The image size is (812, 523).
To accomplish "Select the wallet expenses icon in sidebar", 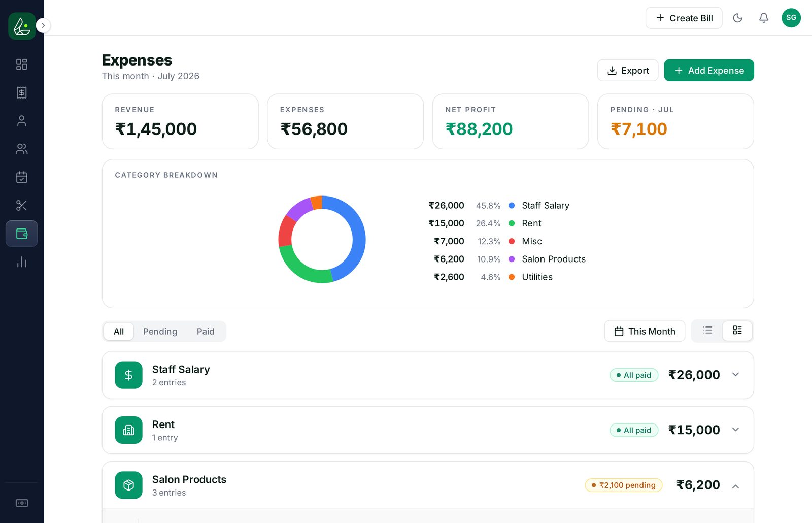I will (x=21, y=234).
